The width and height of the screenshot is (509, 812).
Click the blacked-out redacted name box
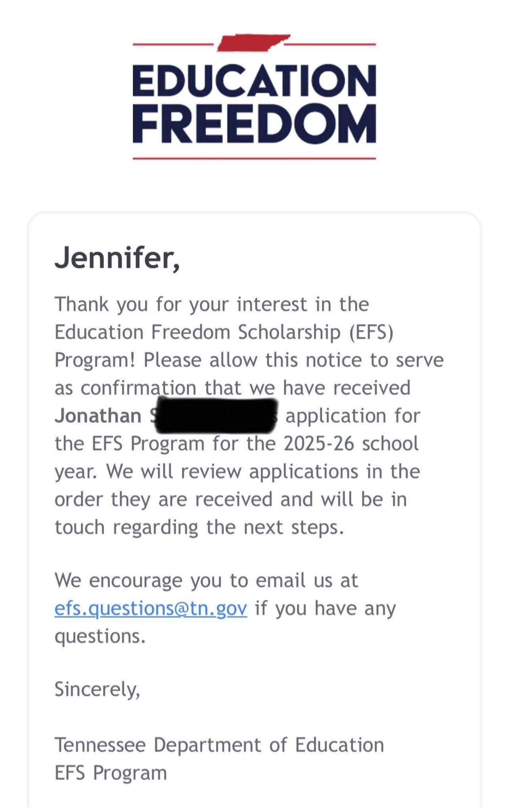[216, 416]
